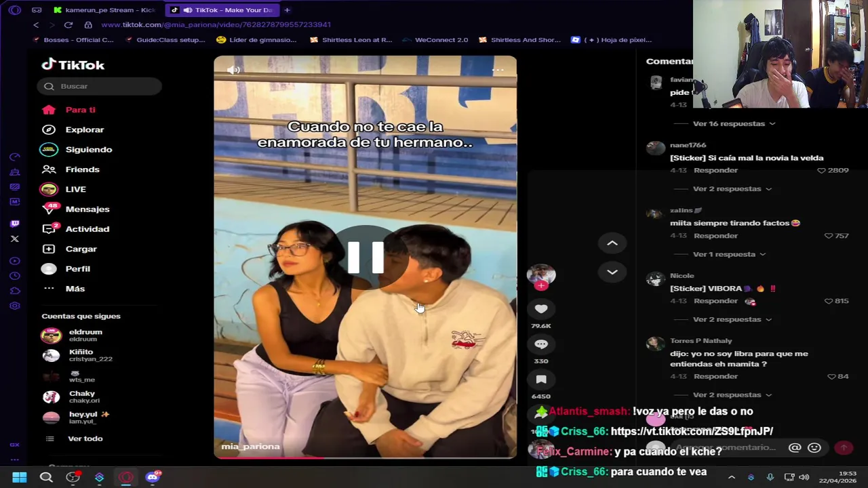Screen dimensions: 868x488
Task: Click the browser address bar URL
Action: (x=216, y=25)
